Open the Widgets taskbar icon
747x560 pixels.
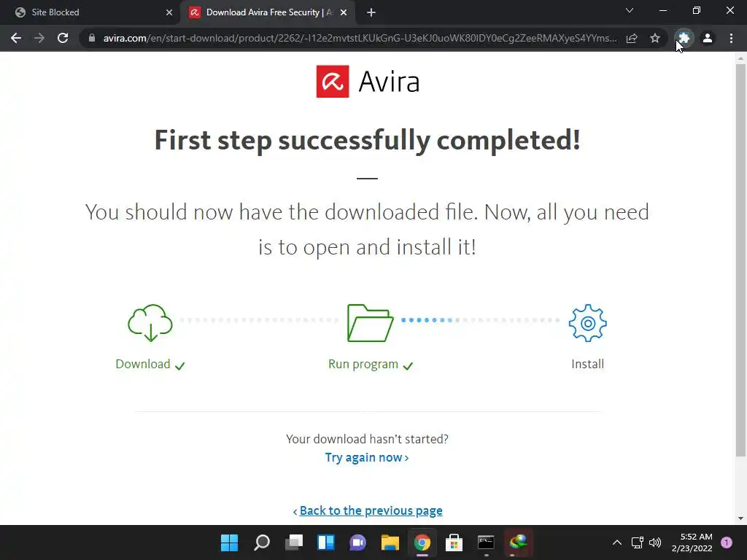(x=326, y=542)
